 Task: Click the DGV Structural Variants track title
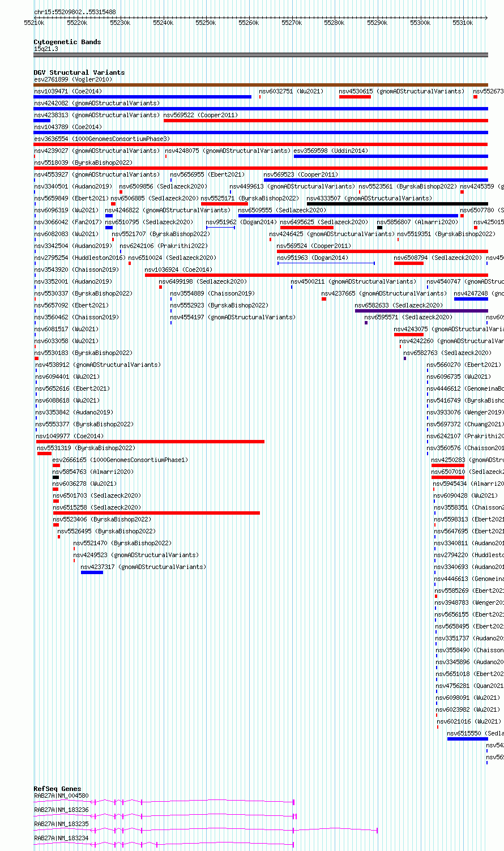[x=79, y=72]
